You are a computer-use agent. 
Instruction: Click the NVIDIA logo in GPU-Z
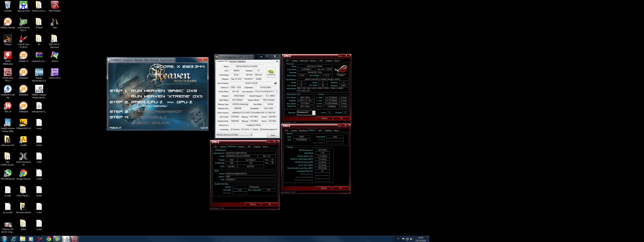coord(271,72)
